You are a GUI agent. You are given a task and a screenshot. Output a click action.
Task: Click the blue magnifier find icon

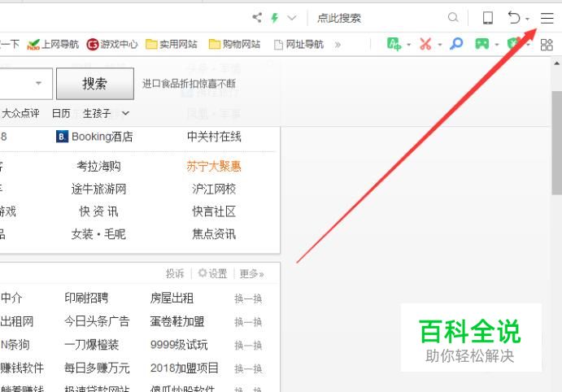tap(456, 44)
